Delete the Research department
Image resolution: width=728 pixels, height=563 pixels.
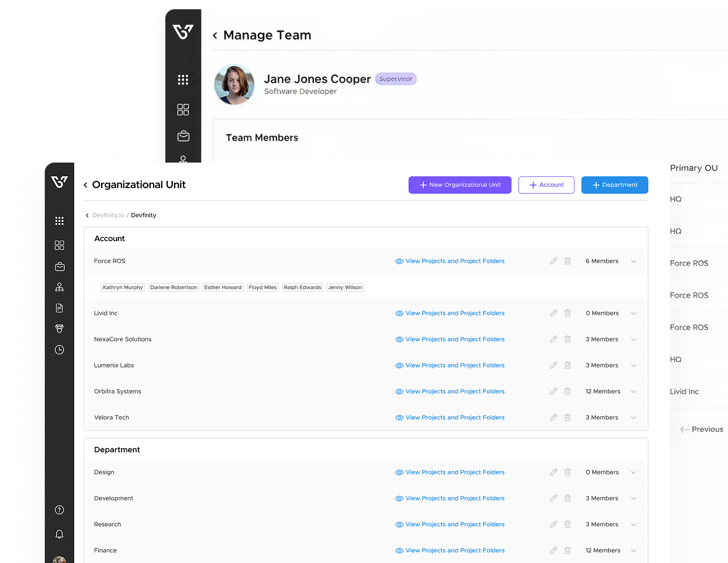point(568,525)
